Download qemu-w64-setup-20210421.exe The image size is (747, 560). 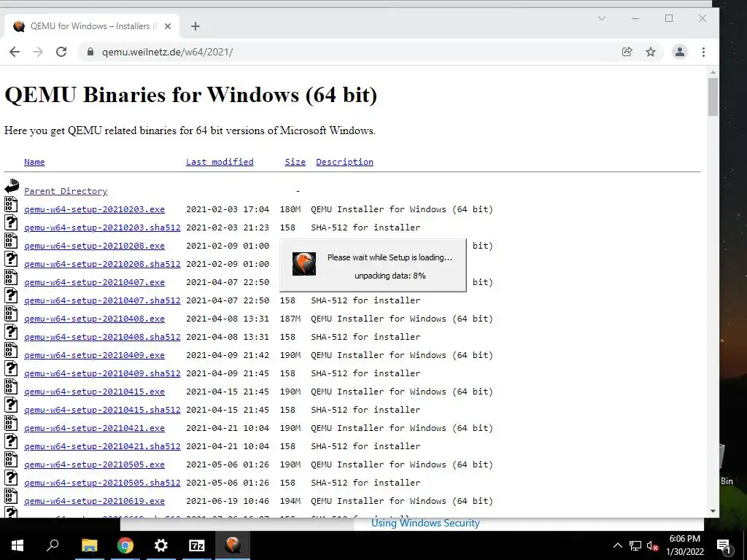pyautogui.click(x=94, y=428)
